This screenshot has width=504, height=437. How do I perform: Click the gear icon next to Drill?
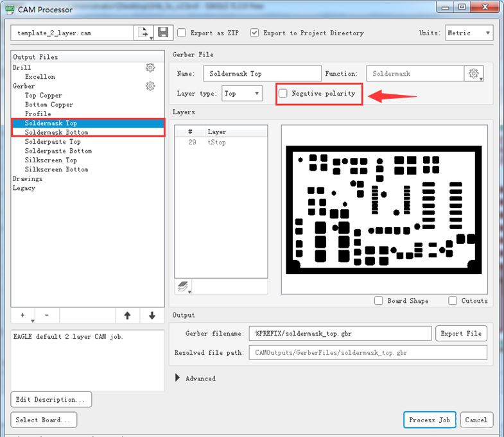click(150, 67)
